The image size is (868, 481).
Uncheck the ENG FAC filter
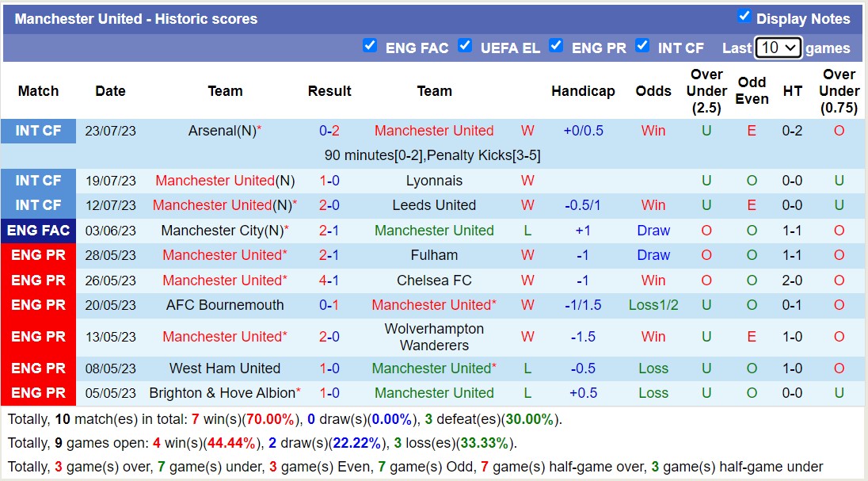pos(370,47)
